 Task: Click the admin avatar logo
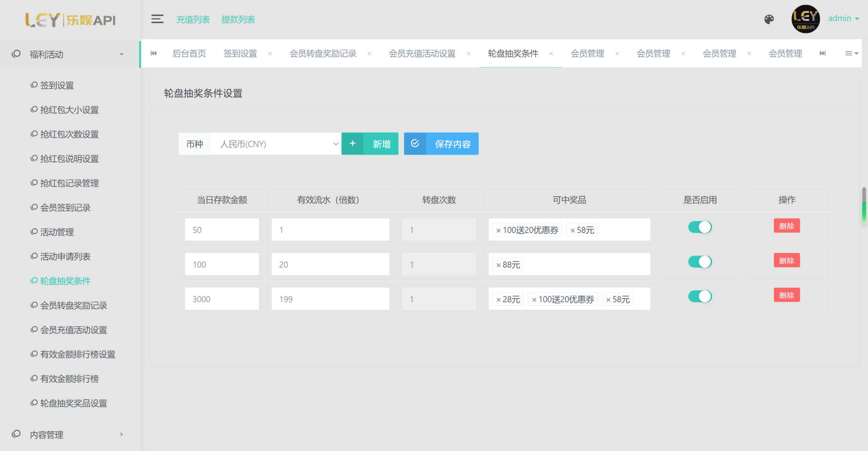click(805, 19)
